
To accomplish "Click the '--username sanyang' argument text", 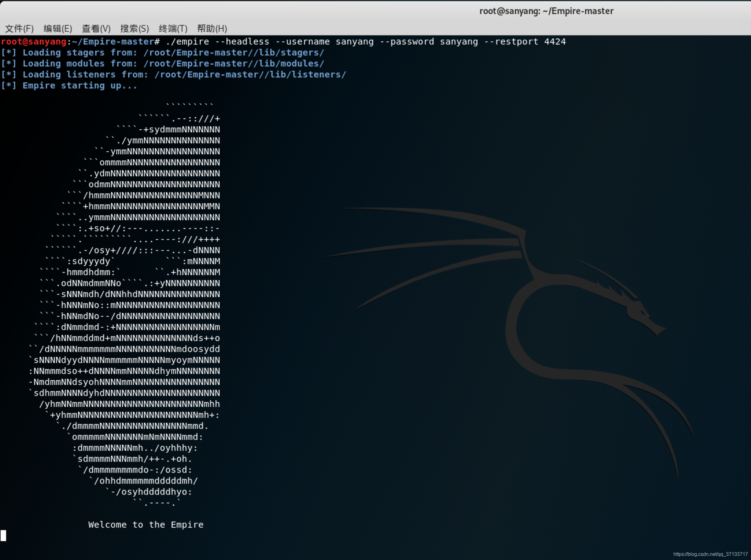I will pos(325,42).
